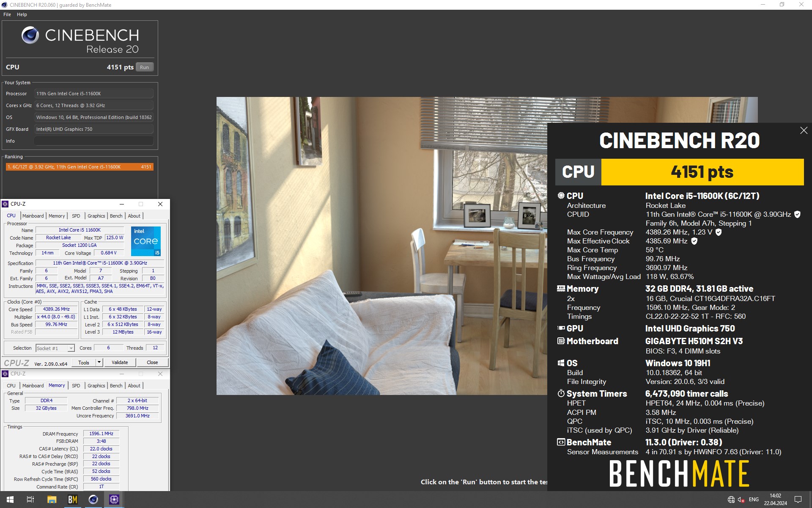Open About tab in upper CPU-Z window
This screenshot has width=812, height=508.
[134, 216]
